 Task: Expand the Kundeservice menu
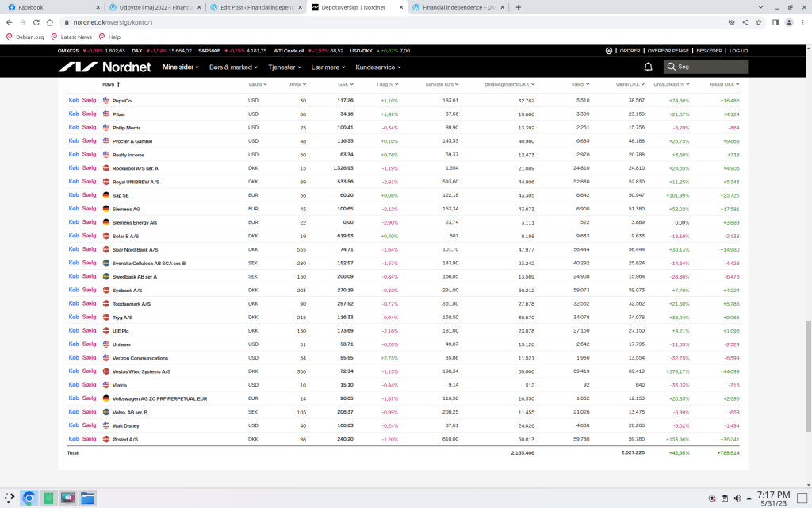(378, 67)
